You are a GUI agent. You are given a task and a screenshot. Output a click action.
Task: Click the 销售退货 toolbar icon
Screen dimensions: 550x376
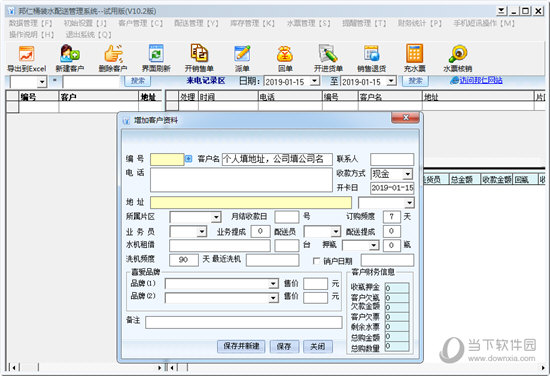pos(371,58)
